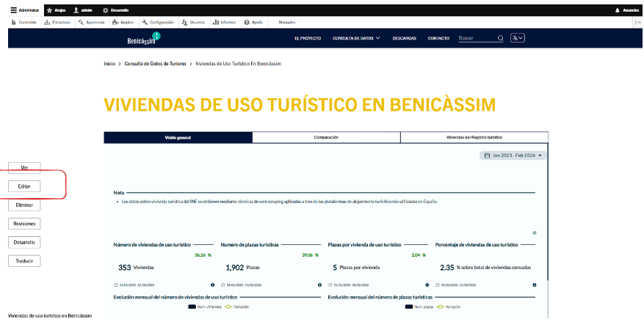Click refresh date icon in Numero de plazas card
This screenshot has width=644, height=330.
click(223, 285)
